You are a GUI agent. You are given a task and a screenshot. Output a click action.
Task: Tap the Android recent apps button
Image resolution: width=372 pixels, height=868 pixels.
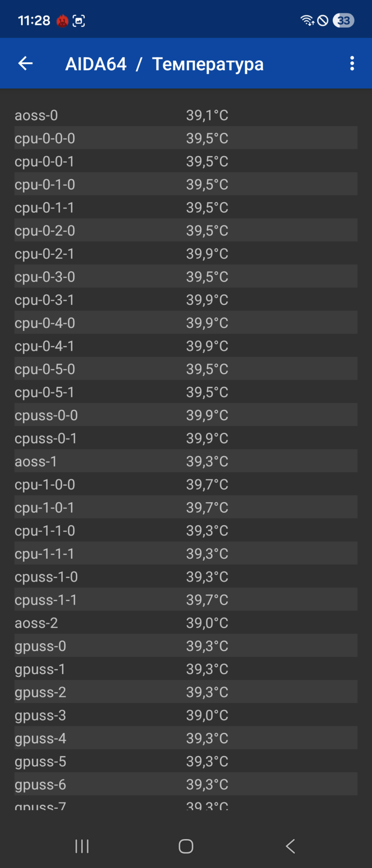coord(82,846)
